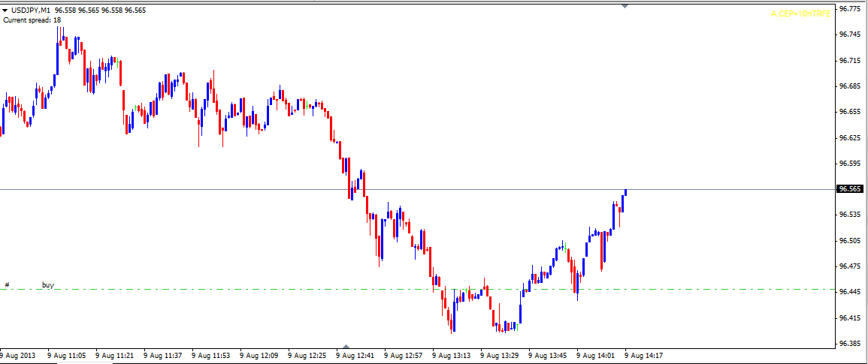
Task: Click the 96.385 price scale label
Action: tap(850, 344)
